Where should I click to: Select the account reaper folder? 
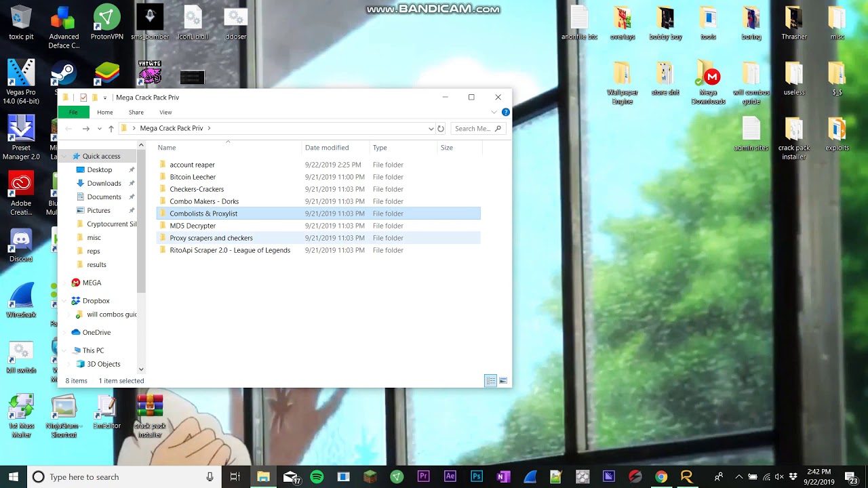[318, 165]
